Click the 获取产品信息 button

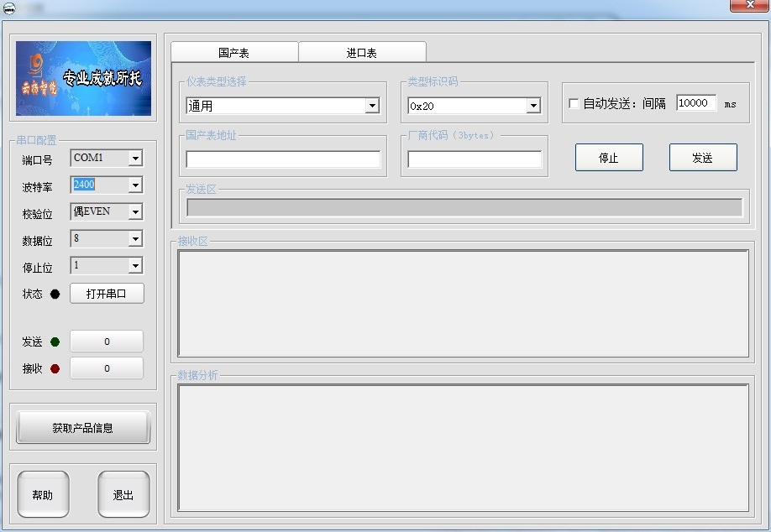pos(83,427)
